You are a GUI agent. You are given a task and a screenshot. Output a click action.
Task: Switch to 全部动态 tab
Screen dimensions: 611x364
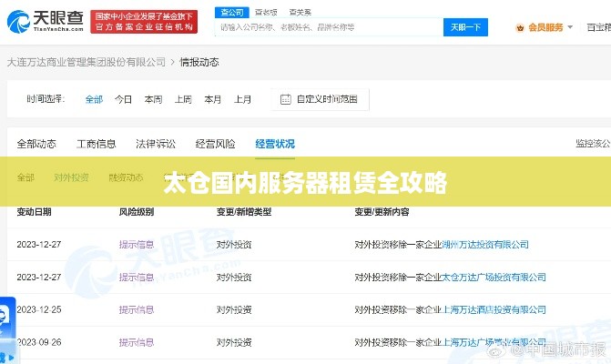(x=36, y=144)
